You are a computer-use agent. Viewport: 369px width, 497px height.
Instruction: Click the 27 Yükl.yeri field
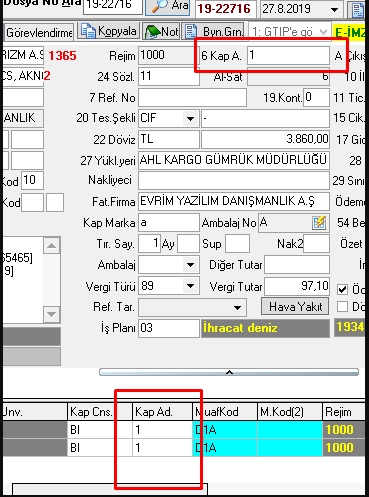tap(234, 160)
